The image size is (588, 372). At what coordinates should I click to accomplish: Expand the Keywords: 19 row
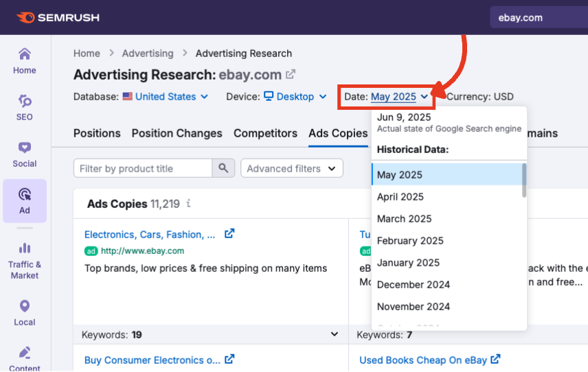[x=335, y=335]
